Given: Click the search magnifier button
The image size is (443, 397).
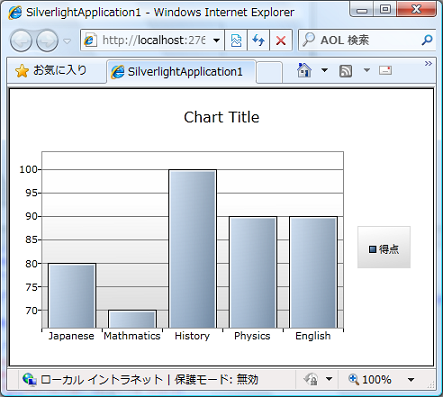Looking at the screenshot, I should coord(427,40).
